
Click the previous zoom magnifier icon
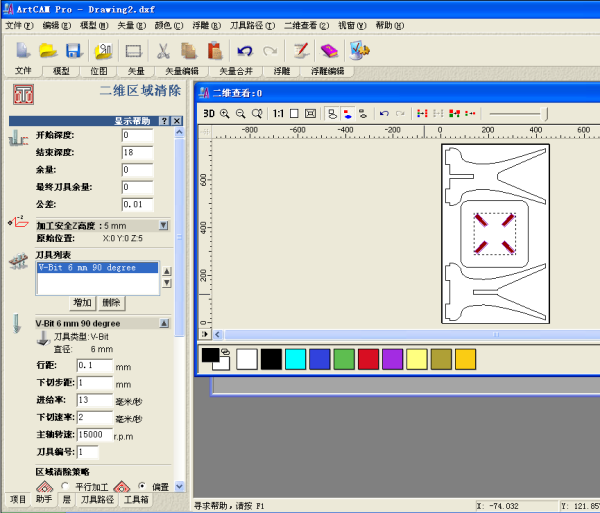pyautogui.click(x=257, y=114)
